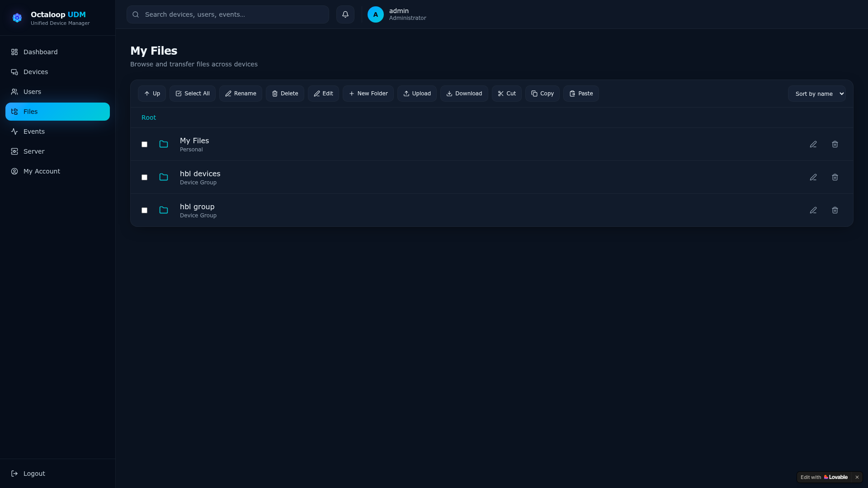The width and height of the screenshot is (868, 488).
Task: Click Select All in the toolbar
Action: pos(192,94)
